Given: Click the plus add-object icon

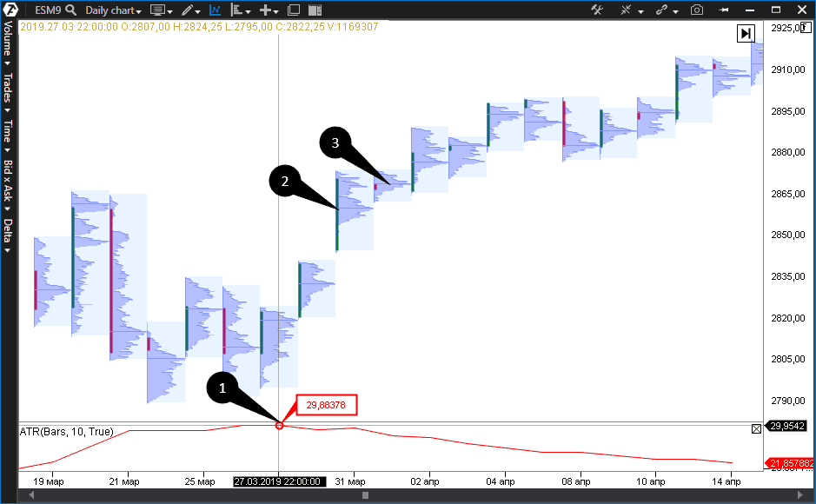Looking at the screenshot, I should pyautogui.click(x=268, y=10).
